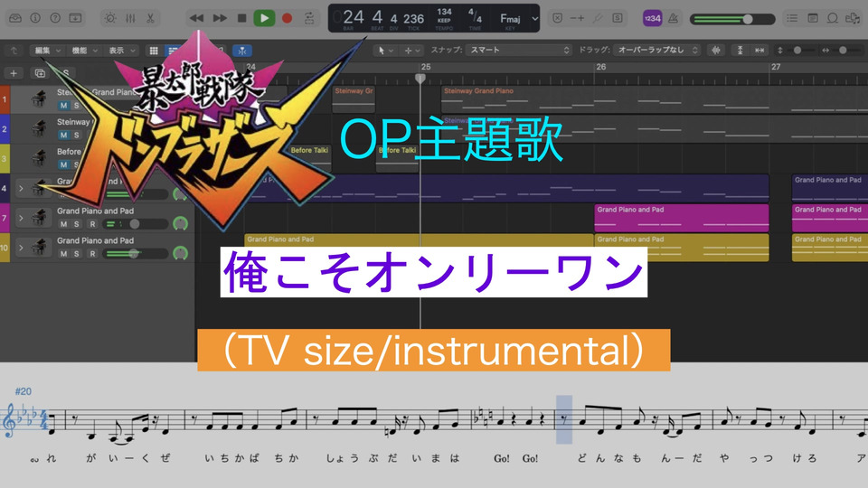Viewport: 868px width, 488px height.
Task: Click ruler bar marker 26
Action: point(600,67)
